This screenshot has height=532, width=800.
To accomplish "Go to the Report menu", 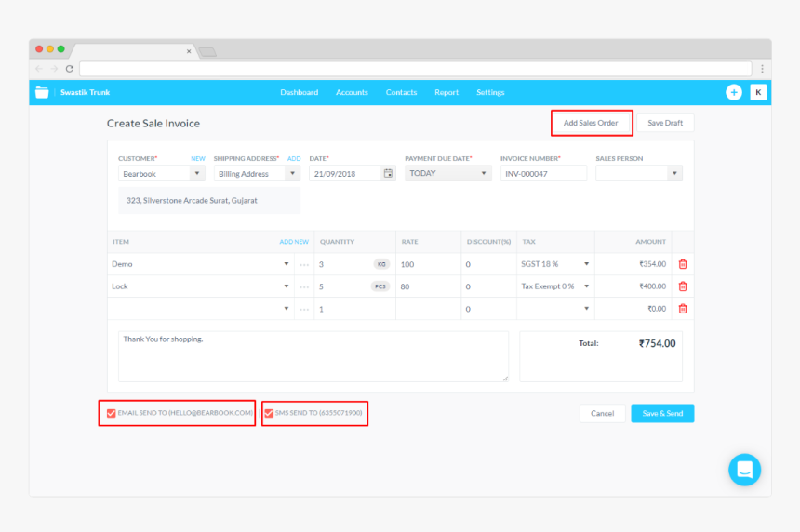I will [447, 92].
